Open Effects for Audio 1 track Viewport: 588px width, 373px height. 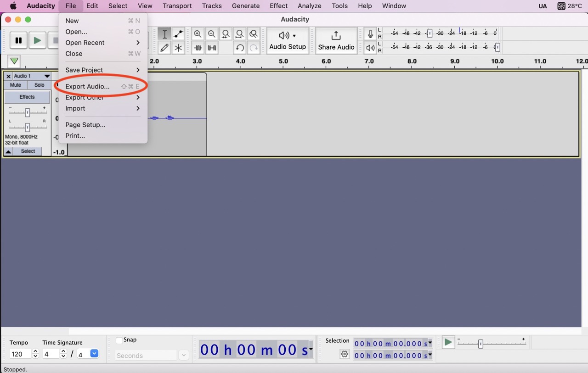[27, 97]
